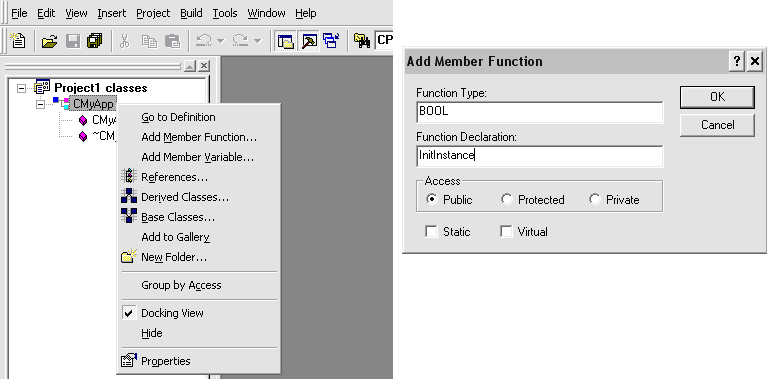Click the Paste clipboard toolbar icon
Viewport: 776px width, 386px height.
[x=172, y=41]
